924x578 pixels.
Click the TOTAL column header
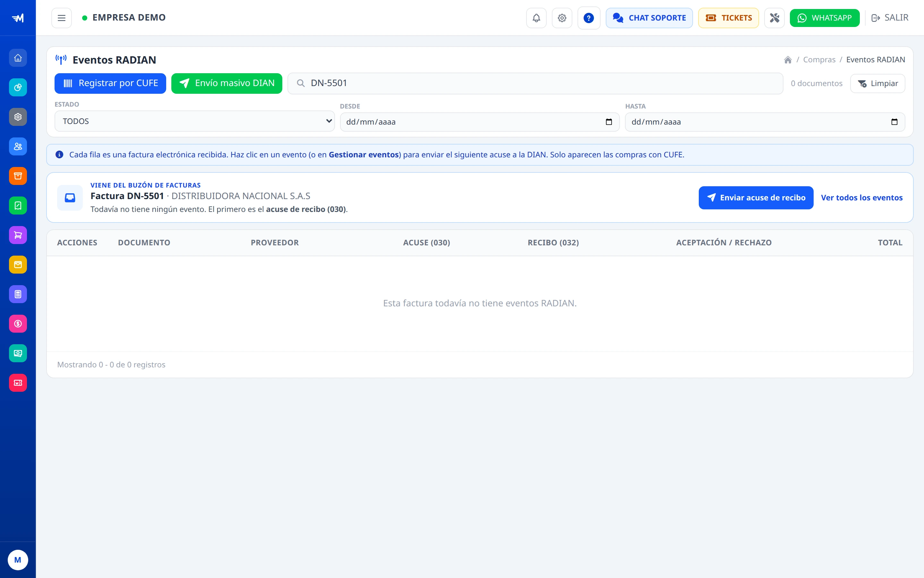coord(890,243)
